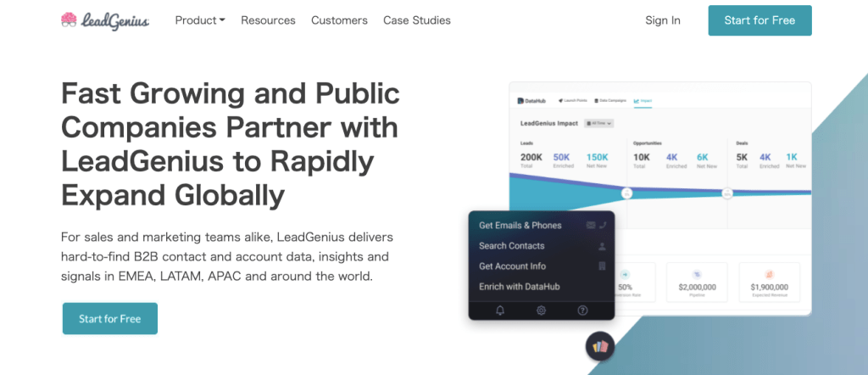Select Get Emails & Phones option
This screenshot has width=868, height=375.
(x=520, y=226)
